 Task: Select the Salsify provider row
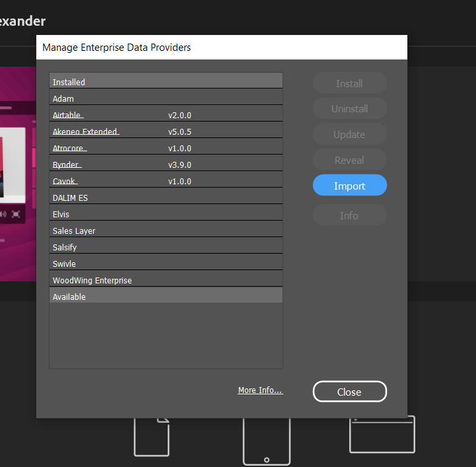coord(166,246)
